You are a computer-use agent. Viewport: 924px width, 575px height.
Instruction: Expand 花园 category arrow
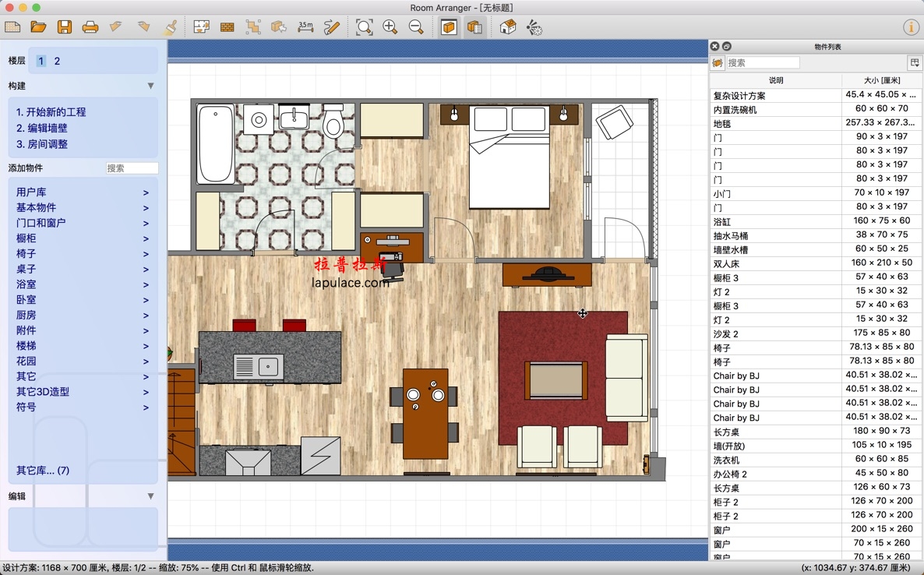[x=146, y=362]
